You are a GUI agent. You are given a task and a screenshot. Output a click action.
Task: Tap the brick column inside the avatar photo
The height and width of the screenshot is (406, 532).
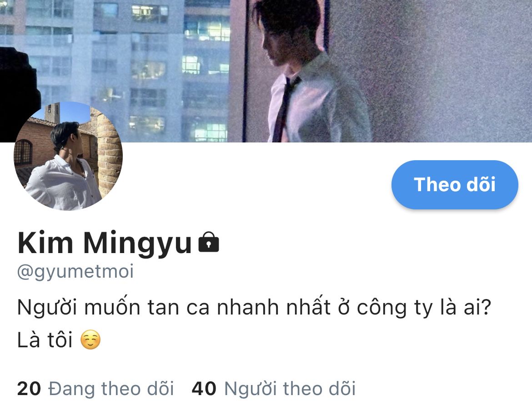(109, 153)
